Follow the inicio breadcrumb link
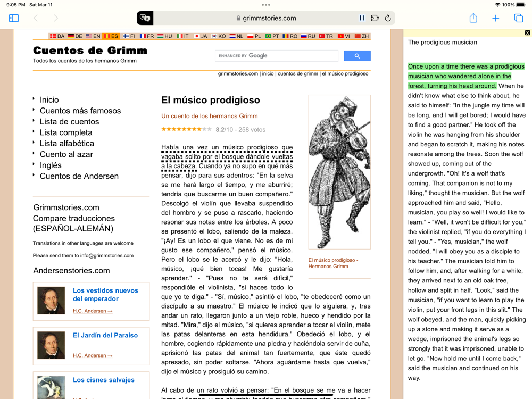 [x=268, y=73]
